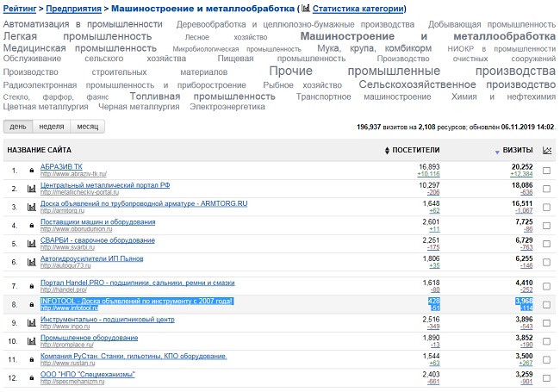Open highlighted INFOTOOL site link

(x=137, y=302)
